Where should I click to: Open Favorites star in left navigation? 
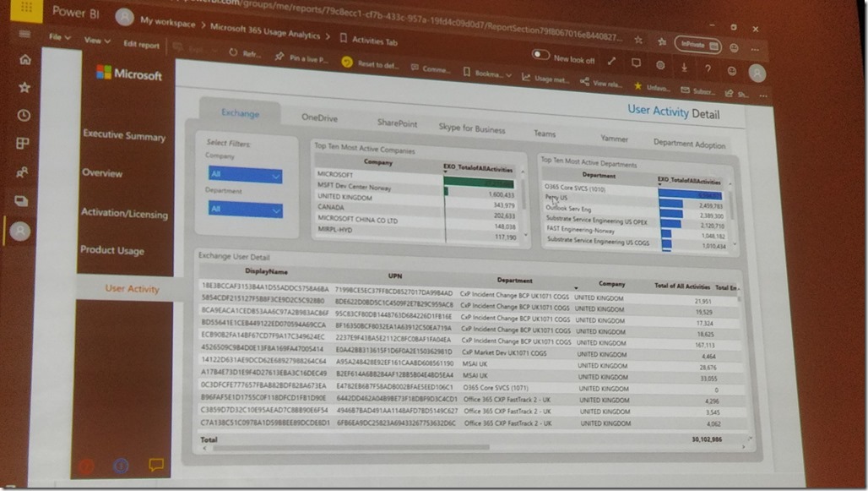[24, 87]
